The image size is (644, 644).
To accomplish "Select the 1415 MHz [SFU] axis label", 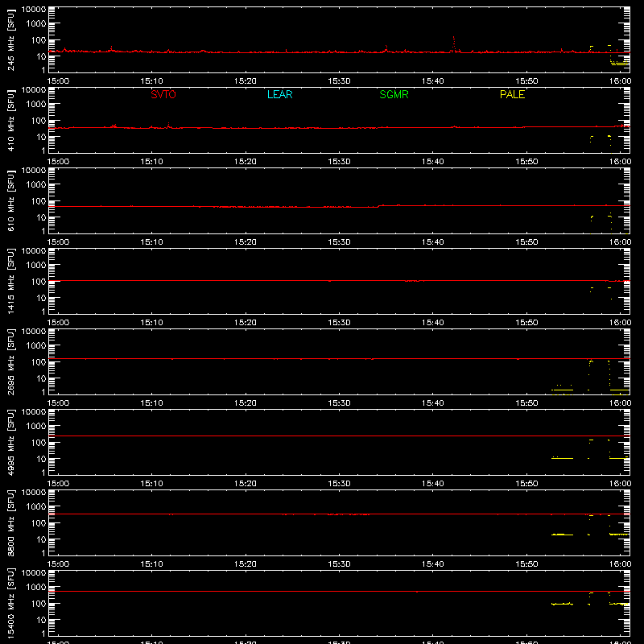I will coord(10,281).
